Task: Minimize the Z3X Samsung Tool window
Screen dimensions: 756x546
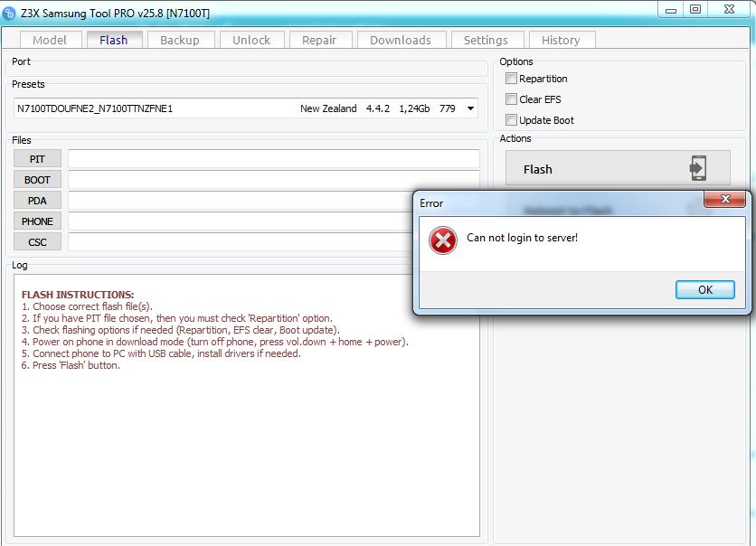Action: click(671, 10)
